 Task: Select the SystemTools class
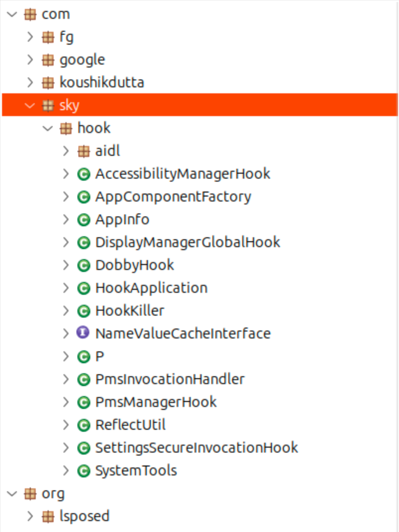pos(136,470)
